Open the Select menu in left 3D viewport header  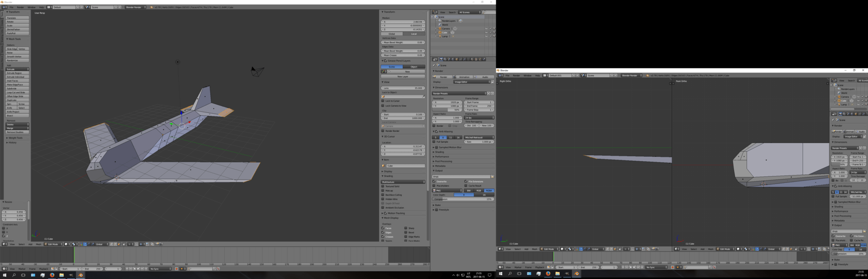tap(21, 244)
